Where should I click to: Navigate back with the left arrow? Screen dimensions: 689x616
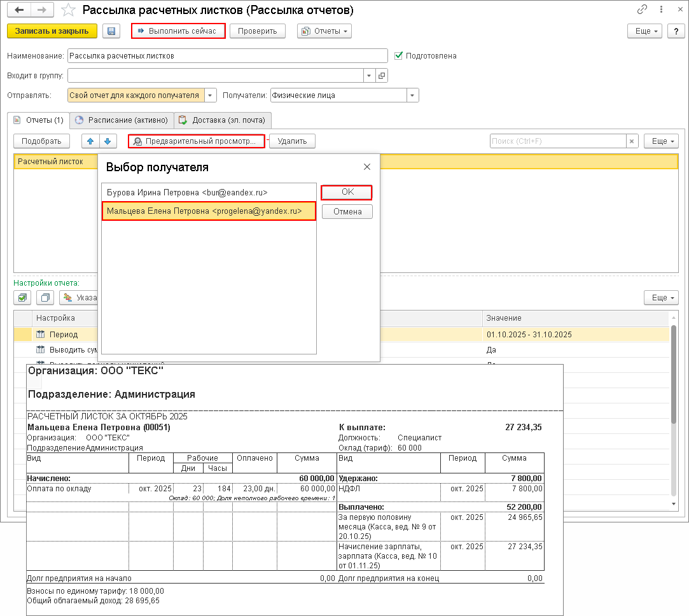coord(20,10)
